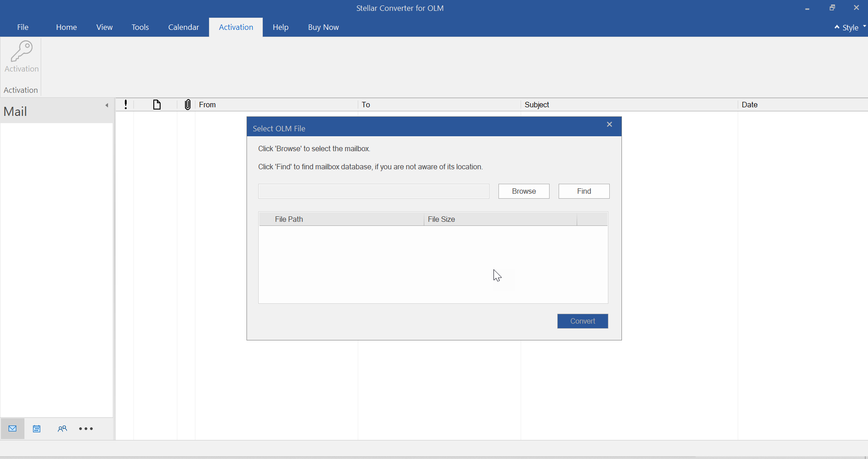Sort emails by To column
The image size is (868, 459).
pos(439,105)
